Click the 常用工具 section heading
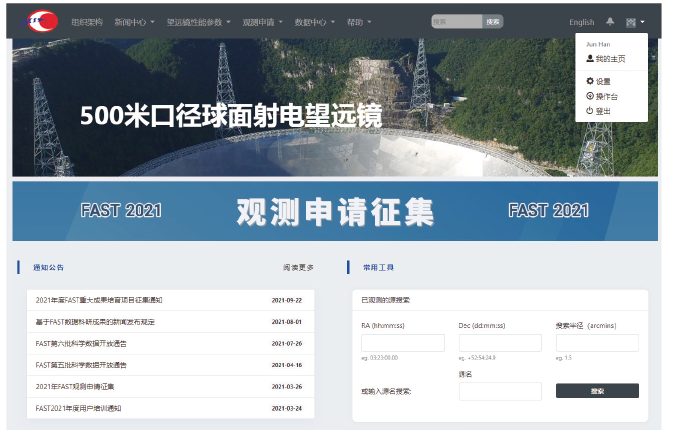 coord(378,267)
